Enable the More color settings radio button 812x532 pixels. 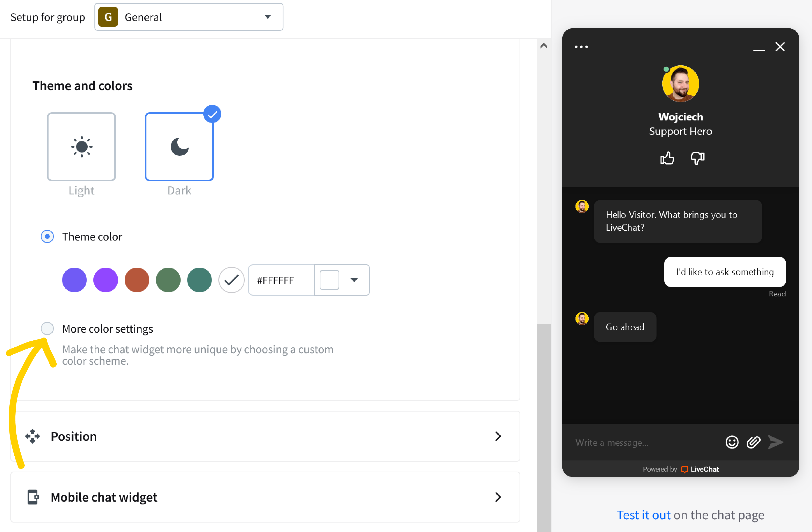(x=48, y=328)
